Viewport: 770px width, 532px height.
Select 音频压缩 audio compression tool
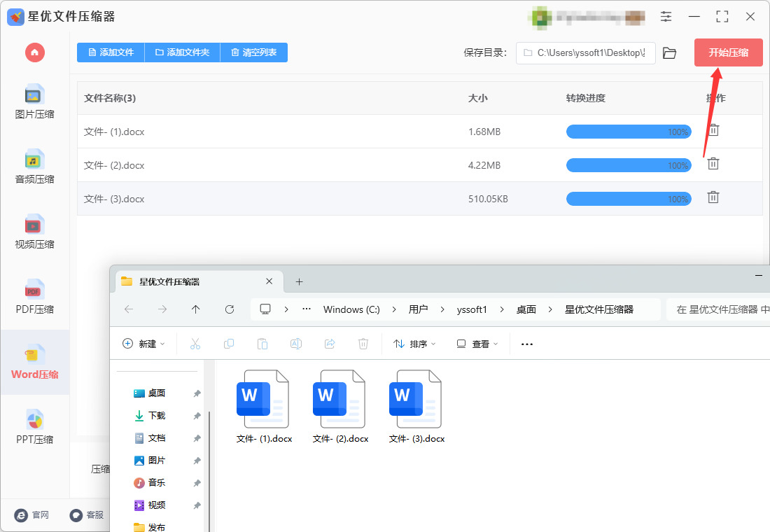[35, 167]
